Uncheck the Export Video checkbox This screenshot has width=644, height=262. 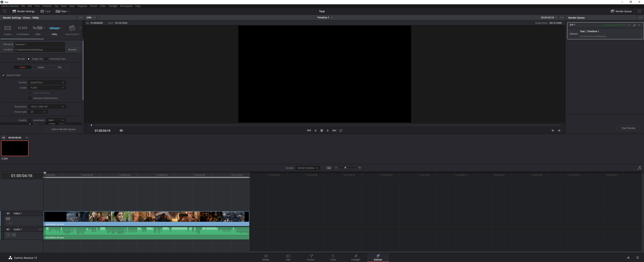pos(4,75)
